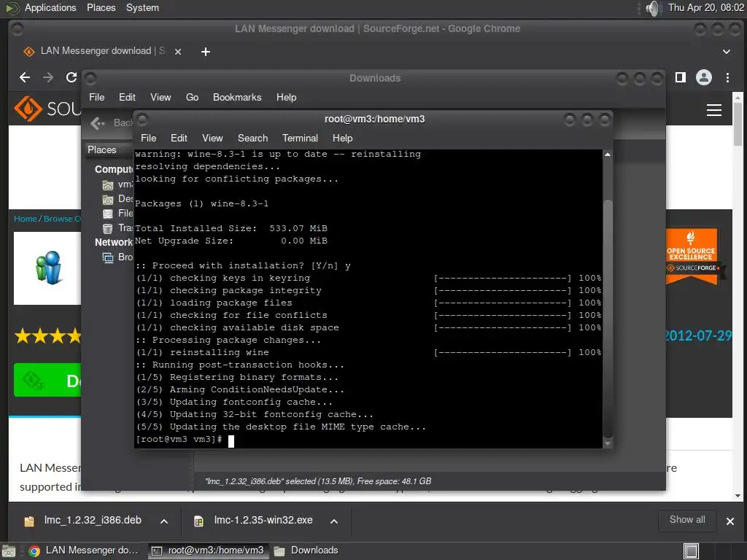Click the desktop menu icon left of Applications

coord(12,8)
